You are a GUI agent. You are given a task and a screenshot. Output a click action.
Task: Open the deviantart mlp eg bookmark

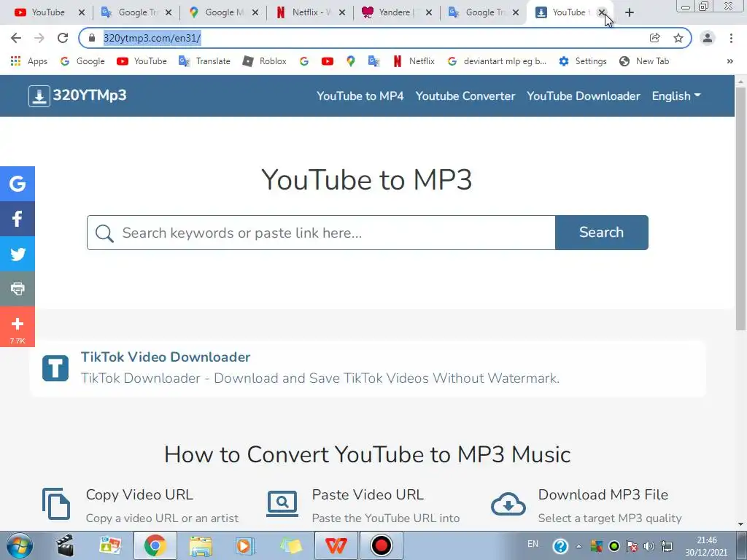(497, 61)
